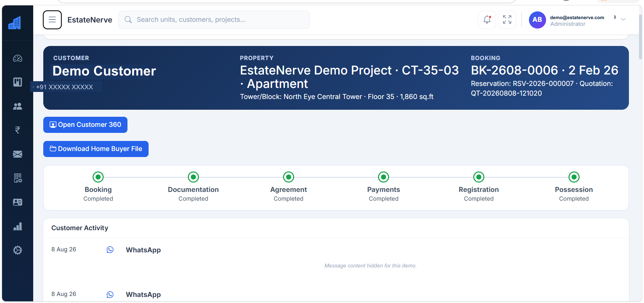Toggle fullscreen mode icon

pos(507,20)
